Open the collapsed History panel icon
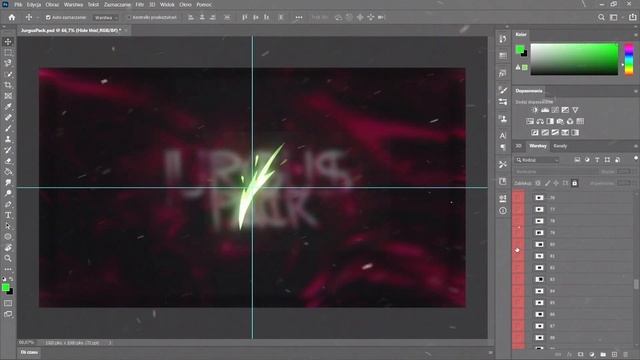 pyautogui.click(x=503, y=39)
